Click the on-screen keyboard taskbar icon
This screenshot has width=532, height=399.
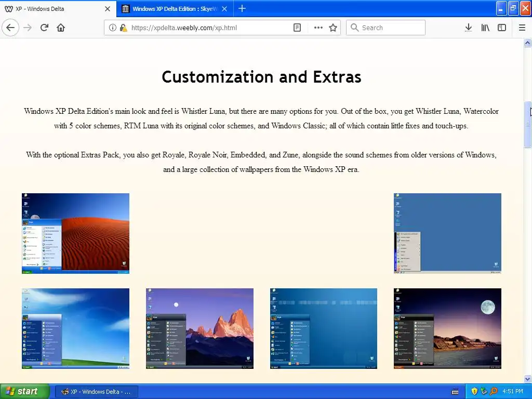[455, 392]
